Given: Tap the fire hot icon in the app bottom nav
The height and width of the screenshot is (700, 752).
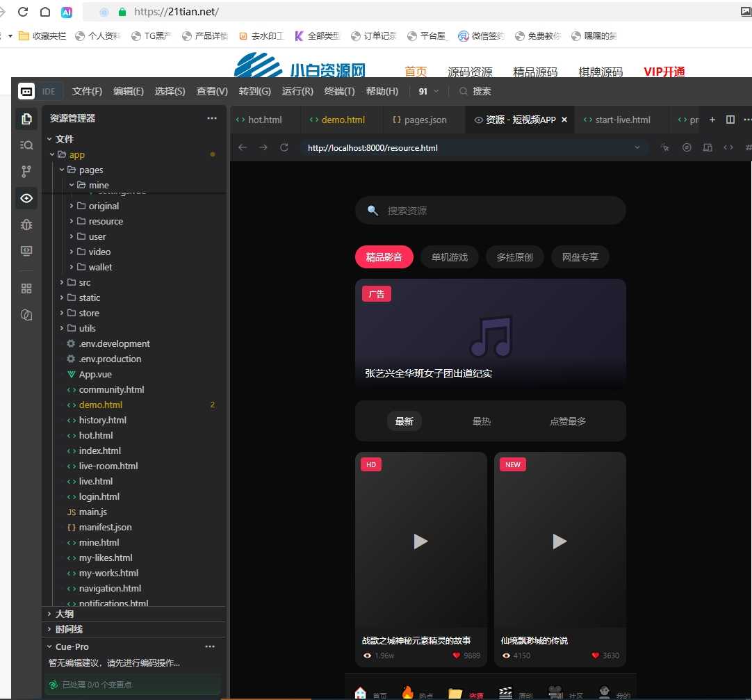Looking at the screenshot, I should point(408,693).
